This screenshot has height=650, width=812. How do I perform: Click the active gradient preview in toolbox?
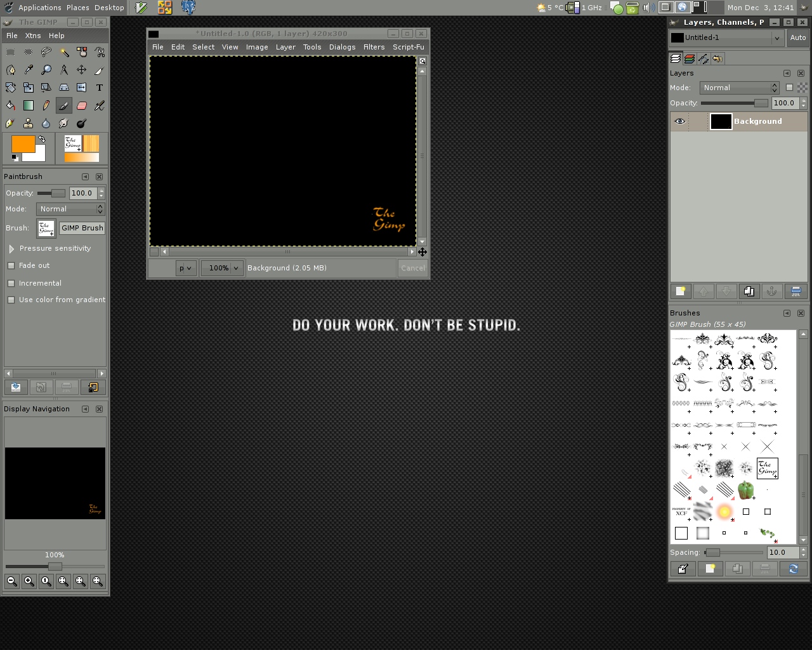pos(82,157)
